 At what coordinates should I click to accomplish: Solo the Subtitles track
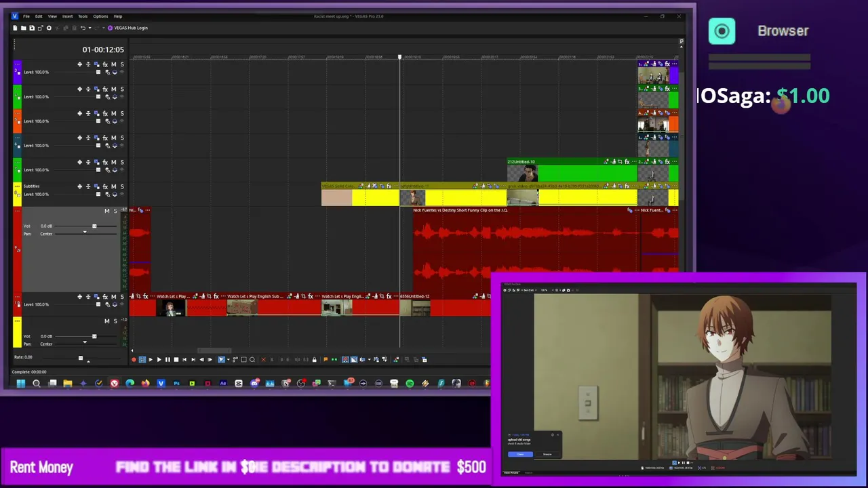click(122, 186)
